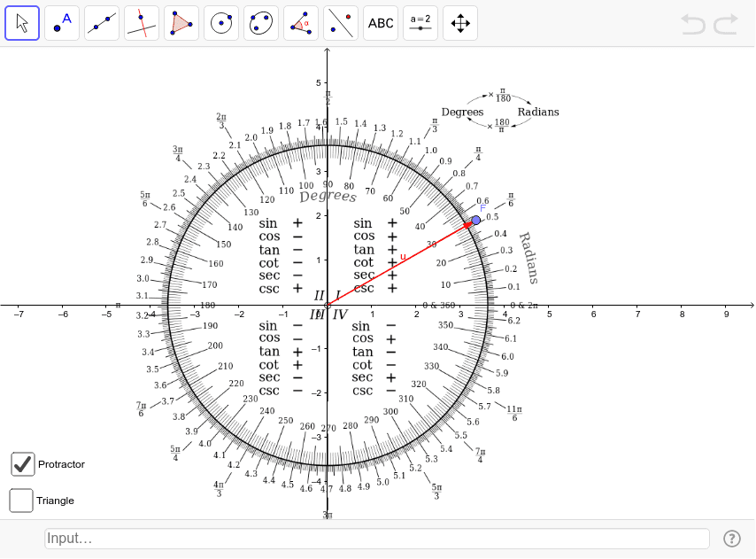Enable the Triangle checkbox
Viewport: 756px width, 559px height.
tap(21, 501)
